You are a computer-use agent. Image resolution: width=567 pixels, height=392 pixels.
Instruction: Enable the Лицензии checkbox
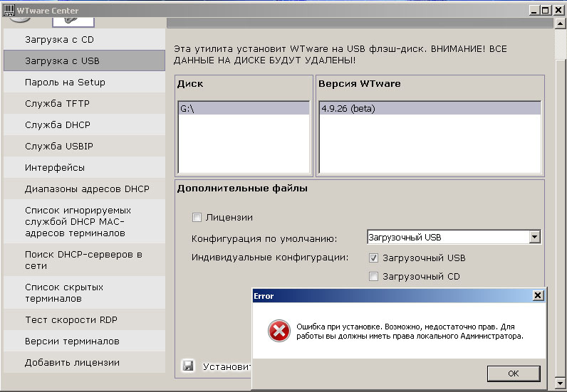197,217
